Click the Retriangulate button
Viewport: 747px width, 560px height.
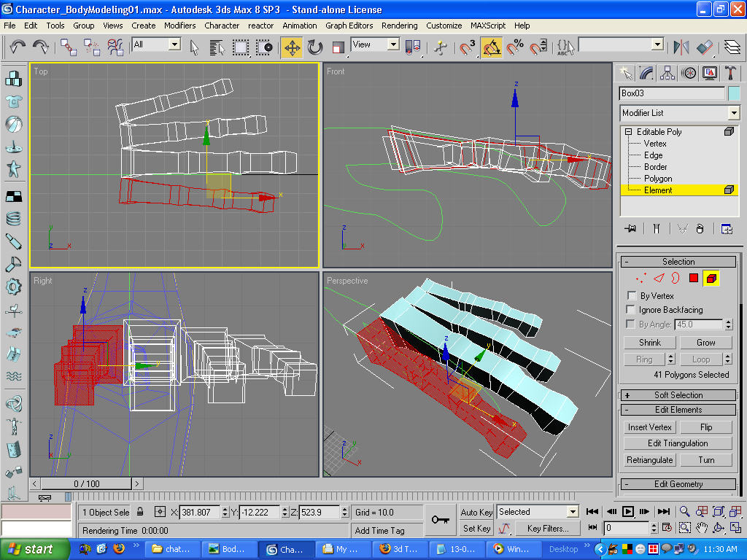click(x=650, y=460)
